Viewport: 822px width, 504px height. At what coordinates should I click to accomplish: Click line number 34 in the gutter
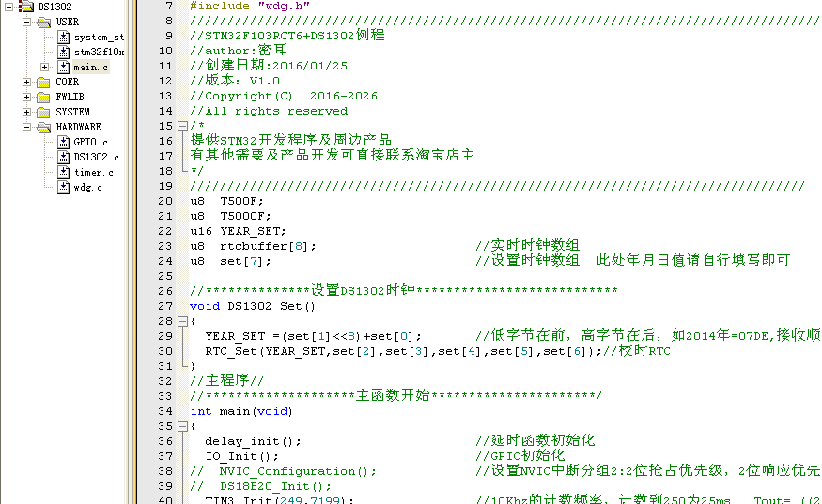[165, 411]
